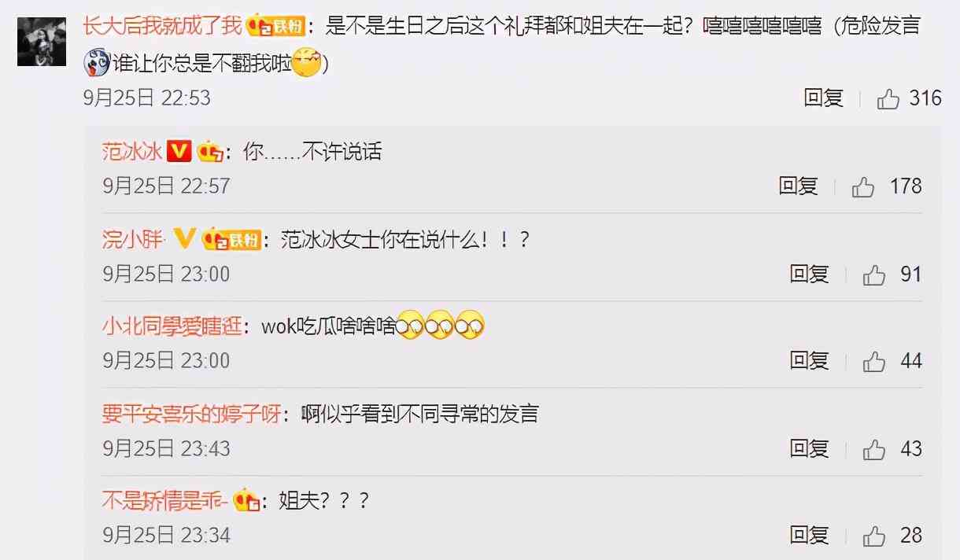960x560 pixels.
Task: Reply to 范冰冰's comment
Action: (799, 186)
